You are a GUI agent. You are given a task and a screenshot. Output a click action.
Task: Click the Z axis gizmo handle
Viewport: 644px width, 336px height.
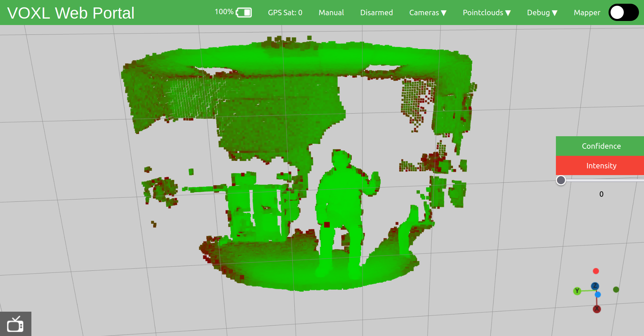pos(595,286)
